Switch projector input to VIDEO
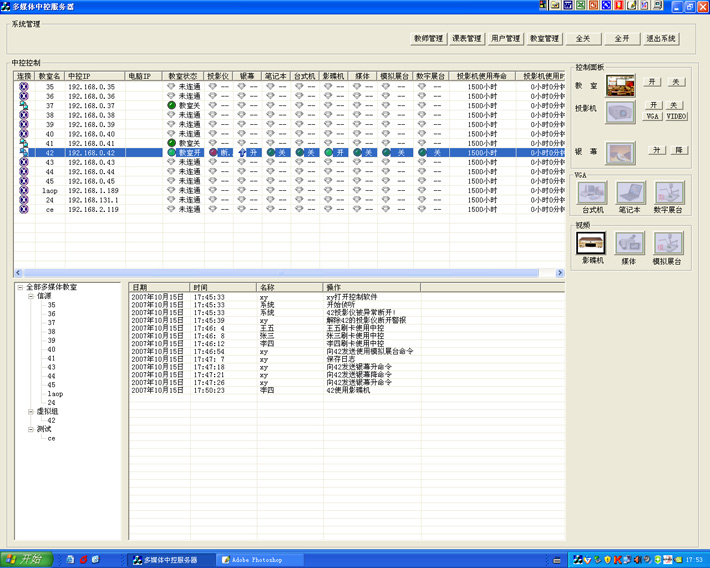 pos(677,116)
